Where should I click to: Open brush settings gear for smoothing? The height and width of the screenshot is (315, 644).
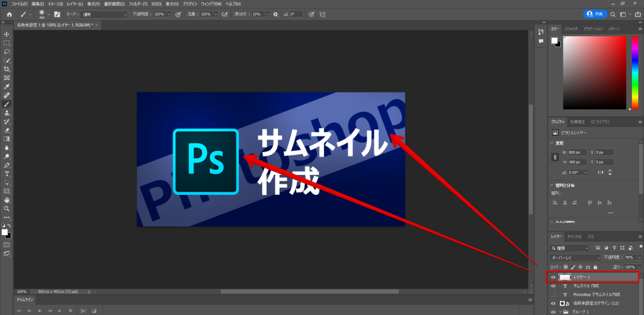(275, 14)
